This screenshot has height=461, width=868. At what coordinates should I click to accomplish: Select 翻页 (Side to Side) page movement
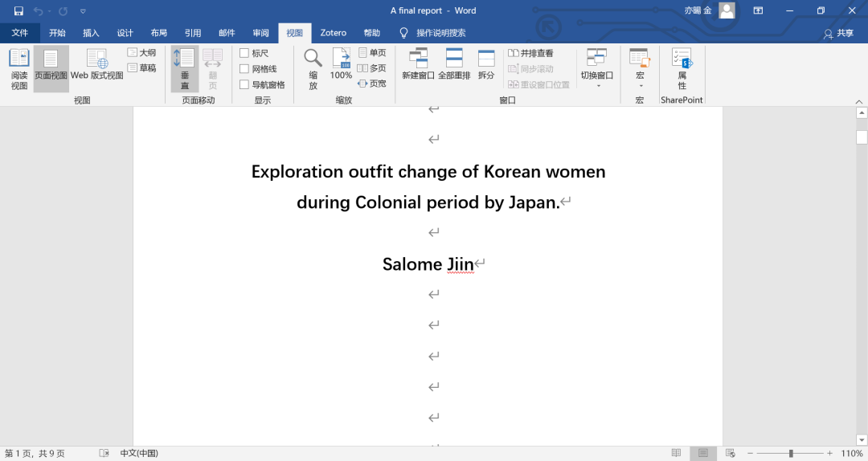[212, 68]
